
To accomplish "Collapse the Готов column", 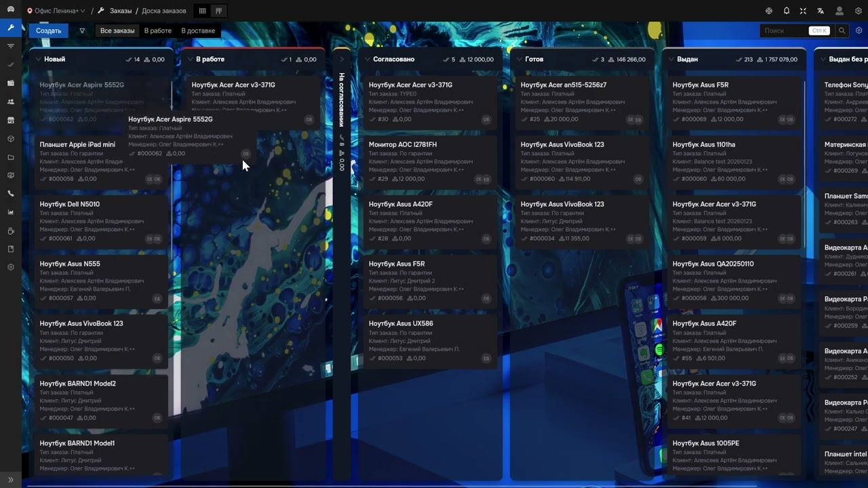I will (519, 60).
